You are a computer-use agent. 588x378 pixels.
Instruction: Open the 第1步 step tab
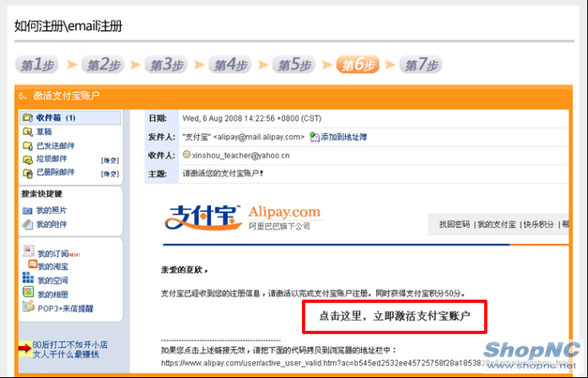[37, 64]
